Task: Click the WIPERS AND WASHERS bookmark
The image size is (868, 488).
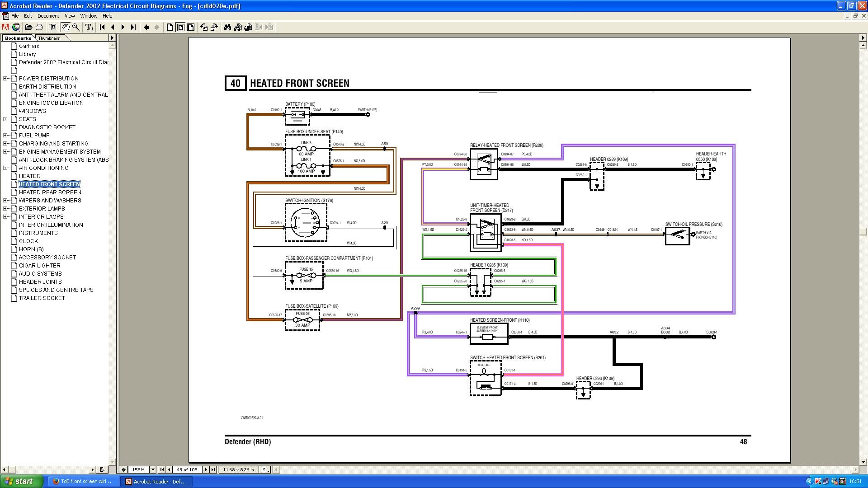Action: [49, 200]
